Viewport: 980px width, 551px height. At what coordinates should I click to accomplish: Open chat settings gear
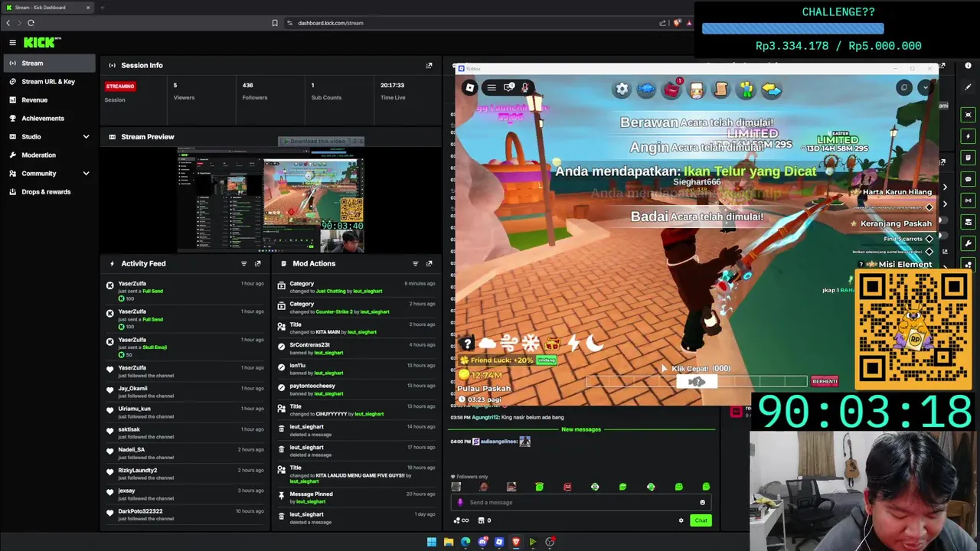click(x=681, y=520)
